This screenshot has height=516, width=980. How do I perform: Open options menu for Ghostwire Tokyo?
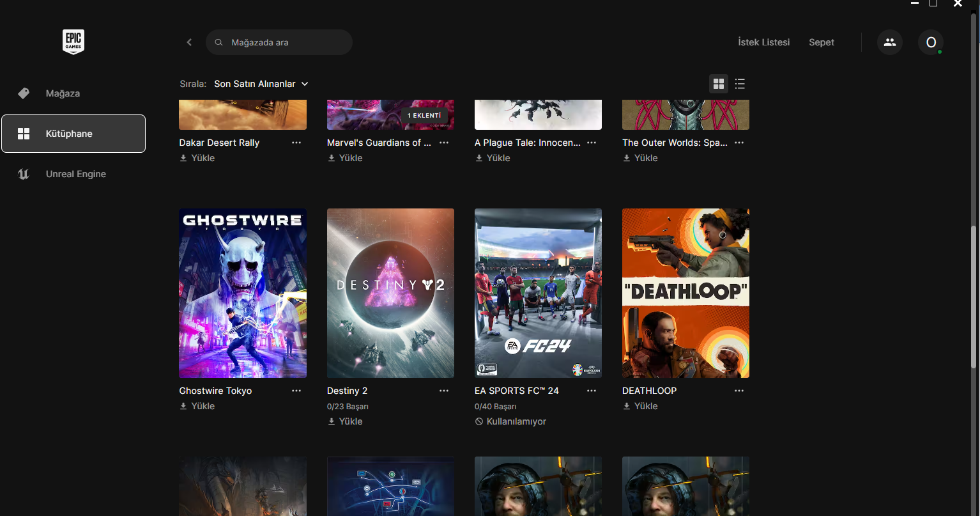[296, 391]
